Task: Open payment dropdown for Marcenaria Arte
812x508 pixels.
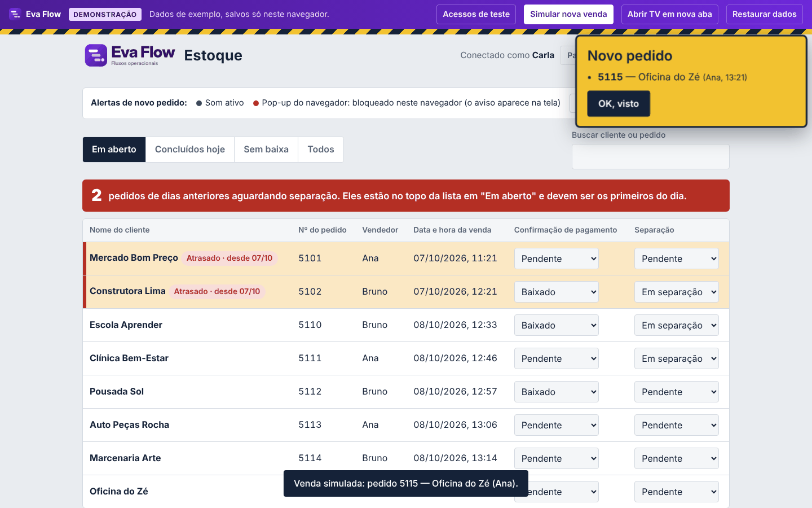Action: (557, 458)
